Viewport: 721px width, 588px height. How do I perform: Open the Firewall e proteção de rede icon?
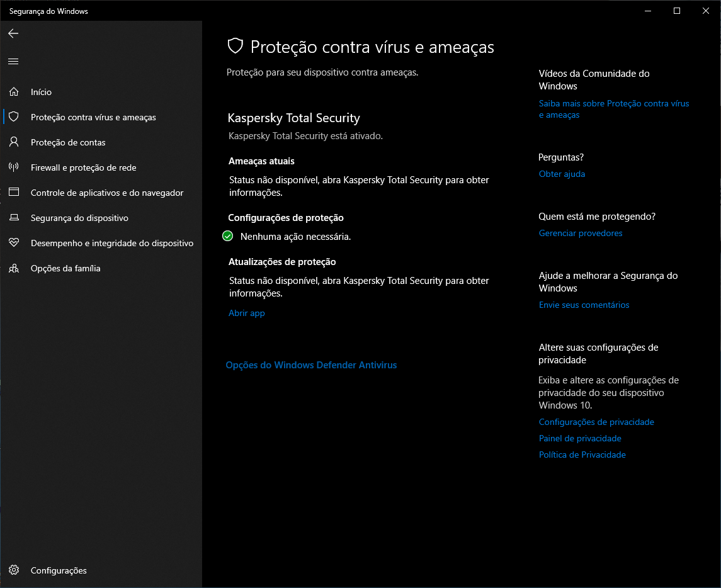click(x=14, y=167)
